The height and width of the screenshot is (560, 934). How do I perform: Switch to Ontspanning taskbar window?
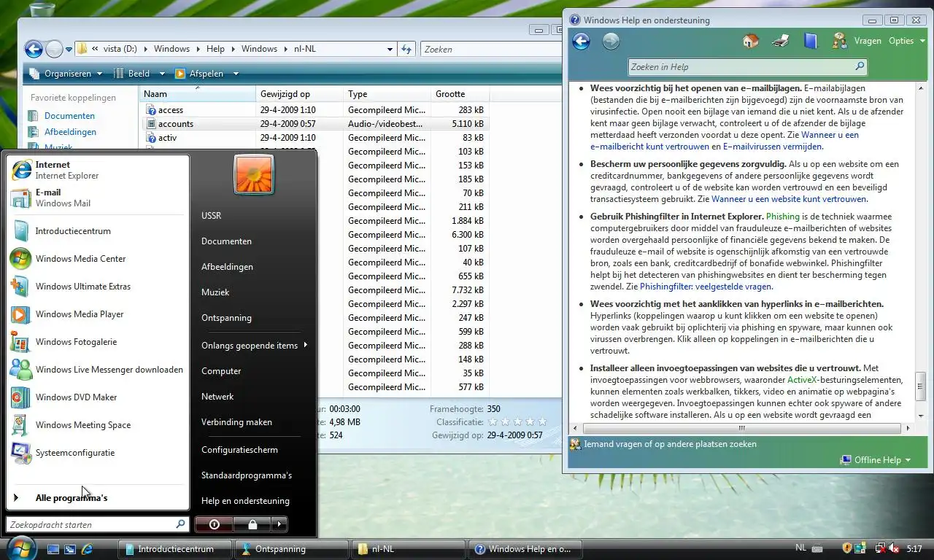(x=292, y=549)
